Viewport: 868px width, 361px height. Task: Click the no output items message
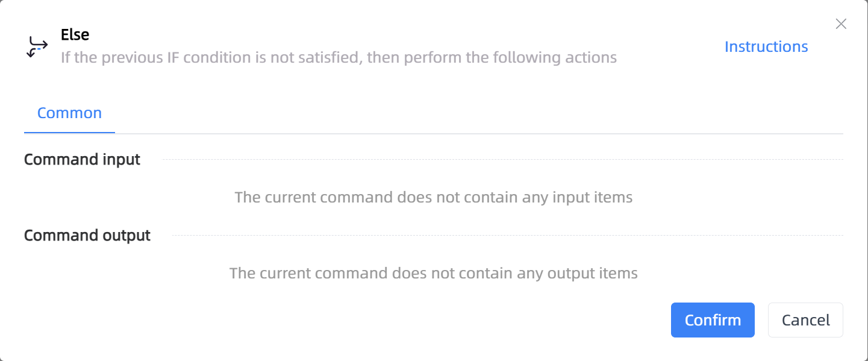434,273
